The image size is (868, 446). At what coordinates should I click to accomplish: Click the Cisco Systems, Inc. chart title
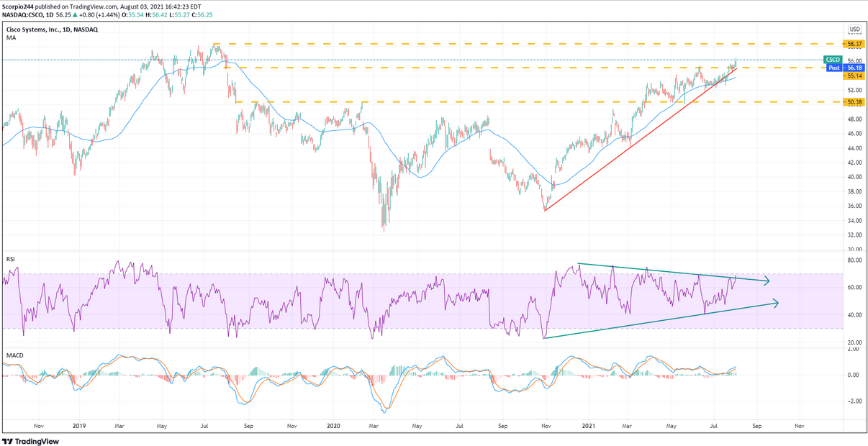pyautogui.click(x=52, y=29)
